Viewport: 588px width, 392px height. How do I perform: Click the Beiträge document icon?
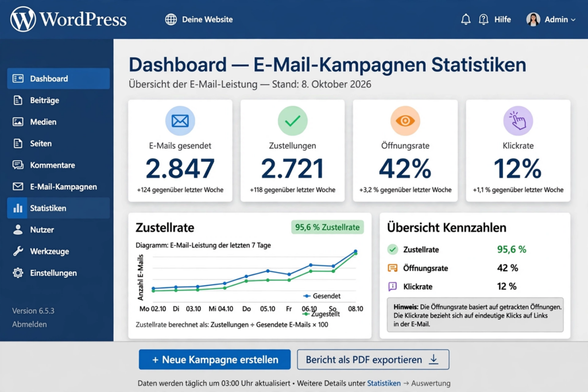point(18,100)
